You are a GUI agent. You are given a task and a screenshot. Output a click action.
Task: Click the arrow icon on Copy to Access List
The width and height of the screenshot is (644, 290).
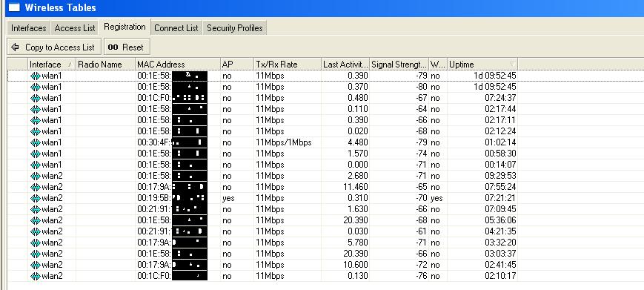click(x=16, y=47)
